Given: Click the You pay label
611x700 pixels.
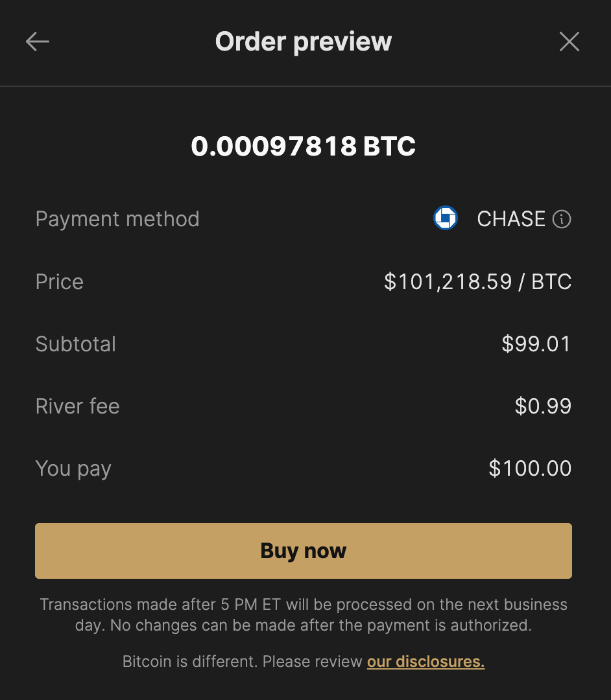Looking at the screenshot, I should click(73, 469).
